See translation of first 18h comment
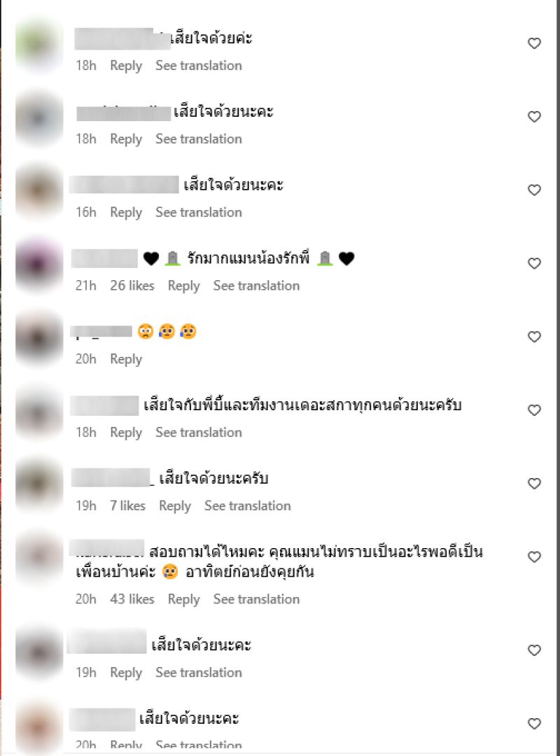This screenshot has height=756, width=560. [x=199, y=66]
